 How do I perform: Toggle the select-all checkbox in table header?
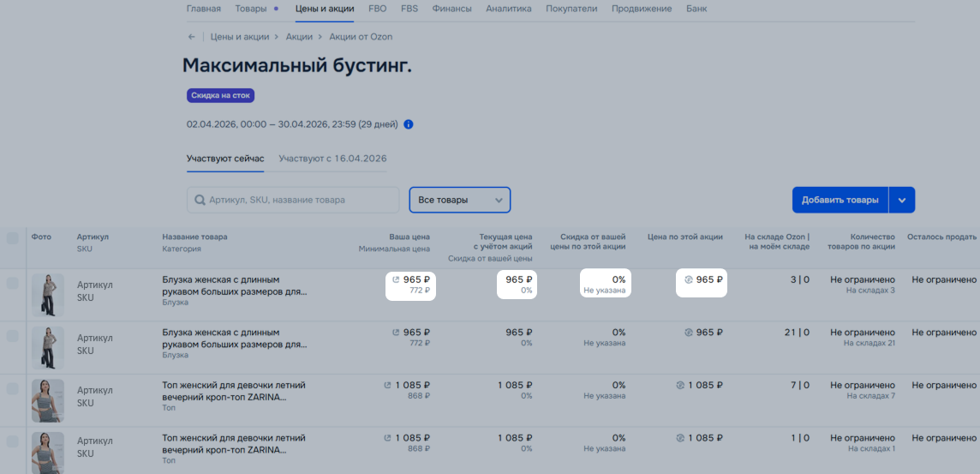click(13, 238)
